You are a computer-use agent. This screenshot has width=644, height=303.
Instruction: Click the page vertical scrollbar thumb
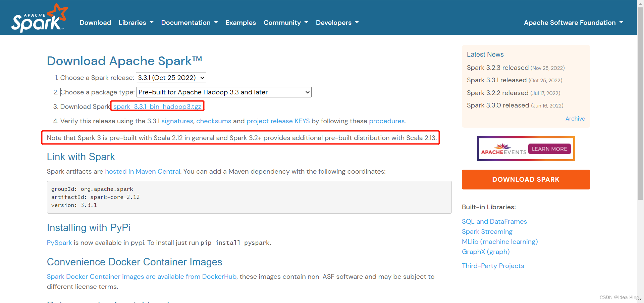pos(640,103)
